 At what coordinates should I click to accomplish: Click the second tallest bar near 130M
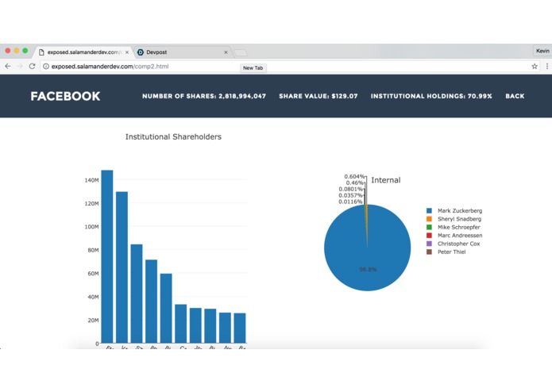122,267
